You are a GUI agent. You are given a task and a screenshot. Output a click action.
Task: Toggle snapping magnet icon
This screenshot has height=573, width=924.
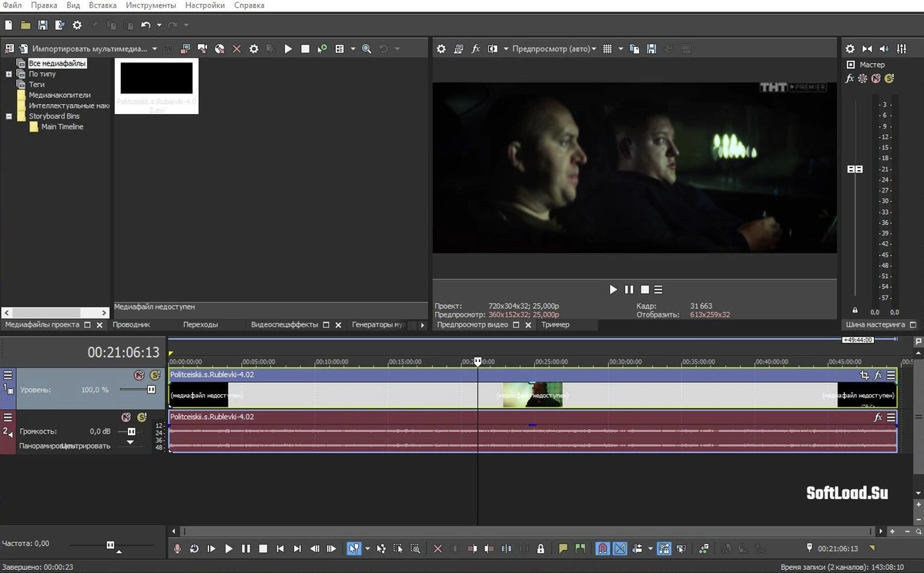(603, 548)
